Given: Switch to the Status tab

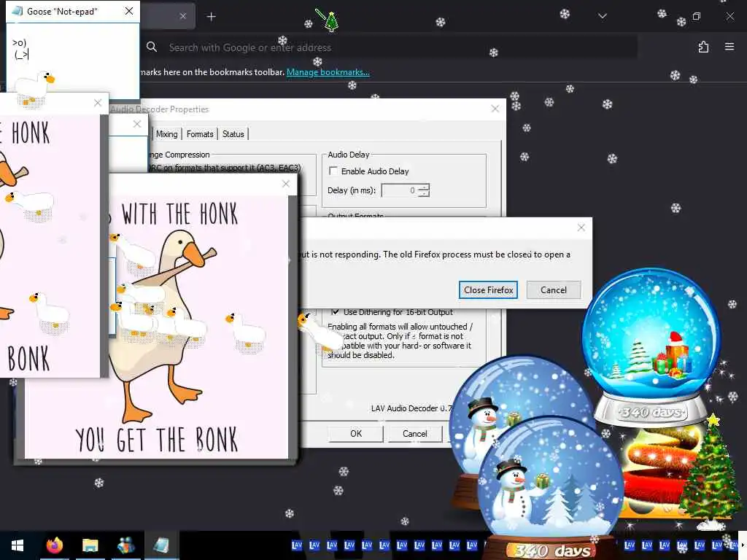Looking at the screenshot, I should tap(233, 134).
